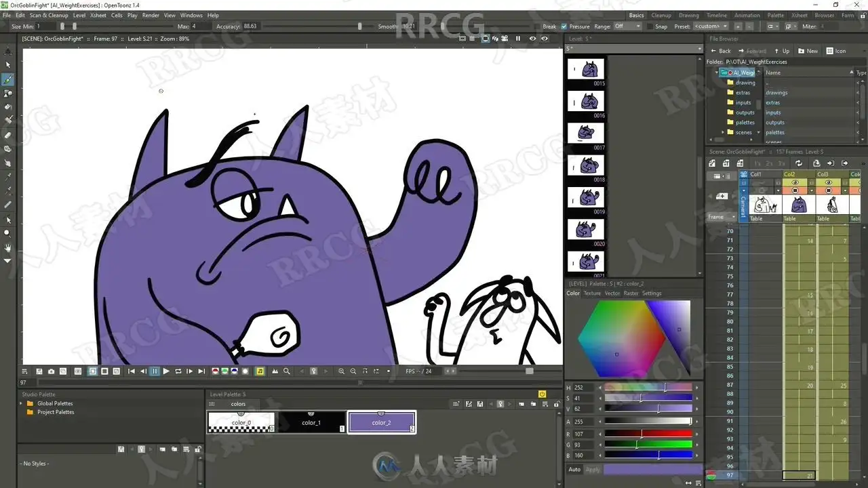This screenshot has width=868, height=488.
Task: Click the Back button in File Browser
Action: (x=721, y=51)
